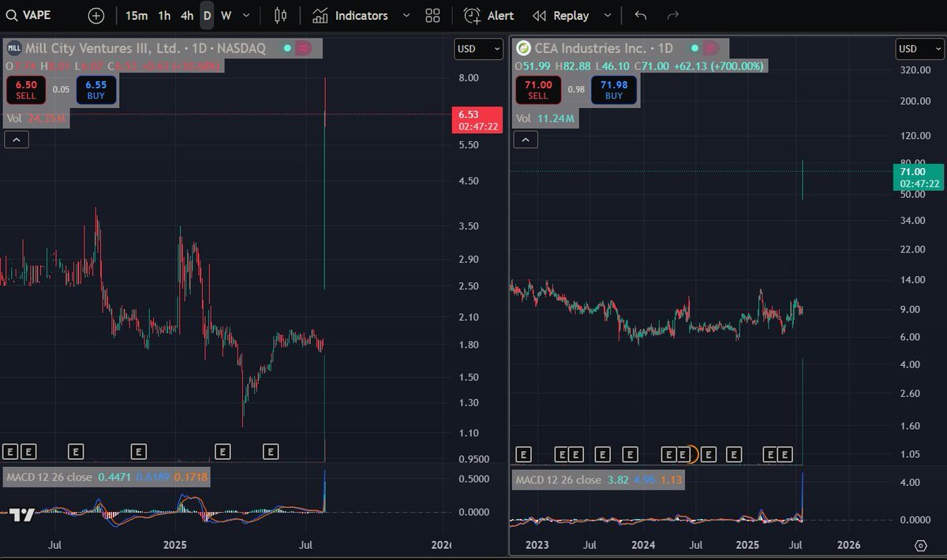This screenshot has height=560, width=947.
Task: Redo the last chart action
Action: [673, 16]
